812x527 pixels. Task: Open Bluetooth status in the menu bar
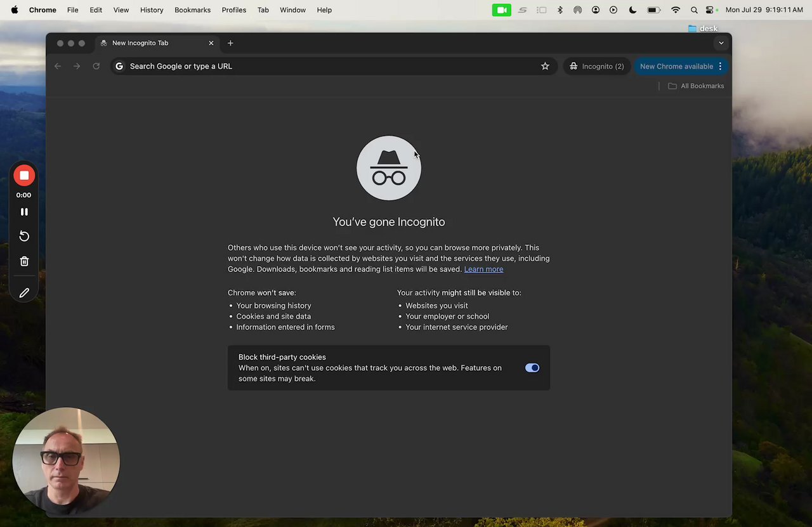(560, 10)
